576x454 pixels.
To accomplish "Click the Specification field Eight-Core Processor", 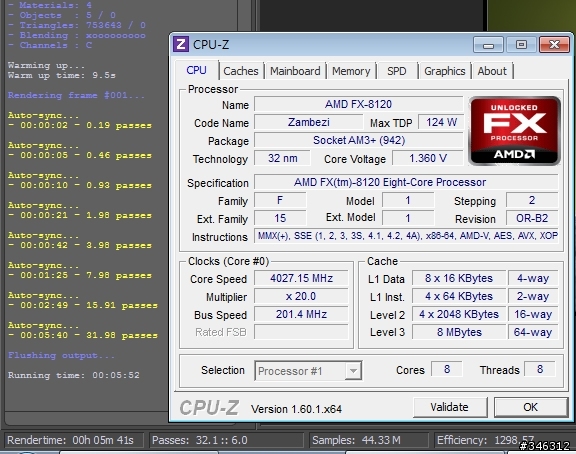I will (x=406, y=182).
